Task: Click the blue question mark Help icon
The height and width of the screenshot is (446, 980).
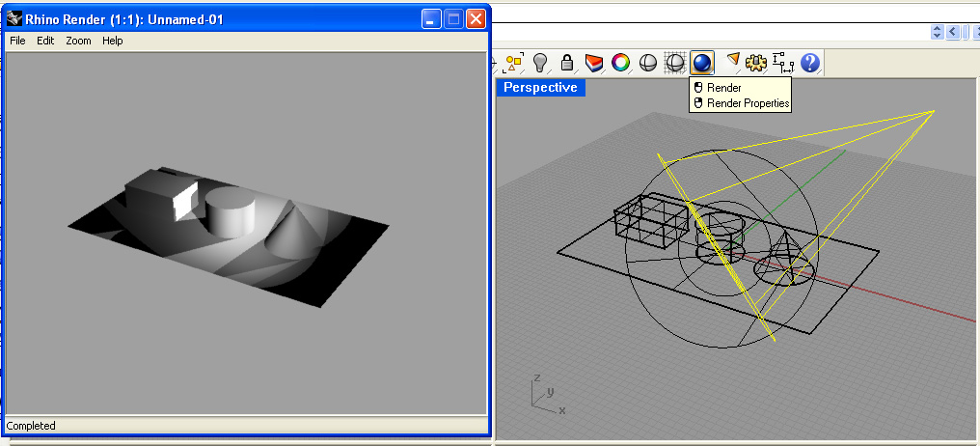Action: click(x=809, y=63)
